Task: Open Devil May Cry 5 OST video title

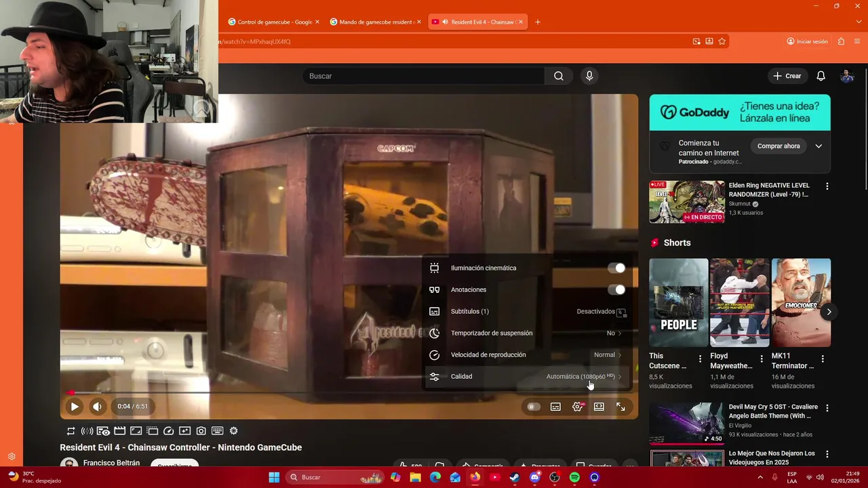Action: [773, 411]
